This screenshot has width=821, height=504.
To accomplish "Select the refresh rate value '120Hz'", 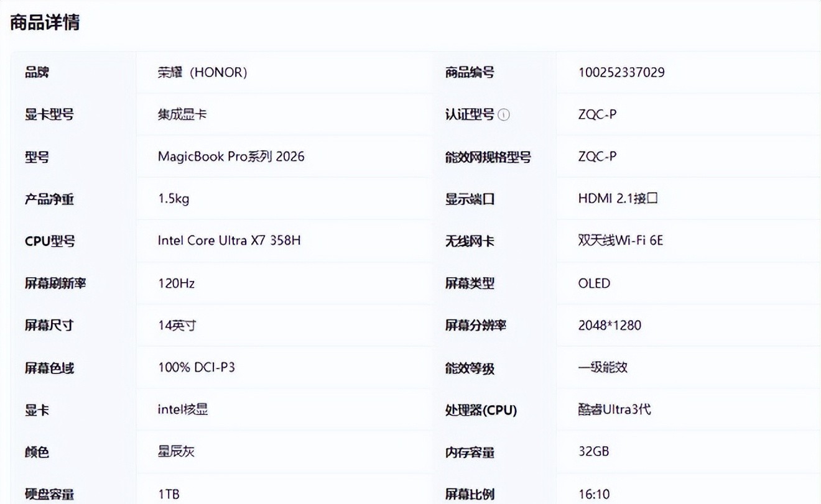I will click(177, 283).
